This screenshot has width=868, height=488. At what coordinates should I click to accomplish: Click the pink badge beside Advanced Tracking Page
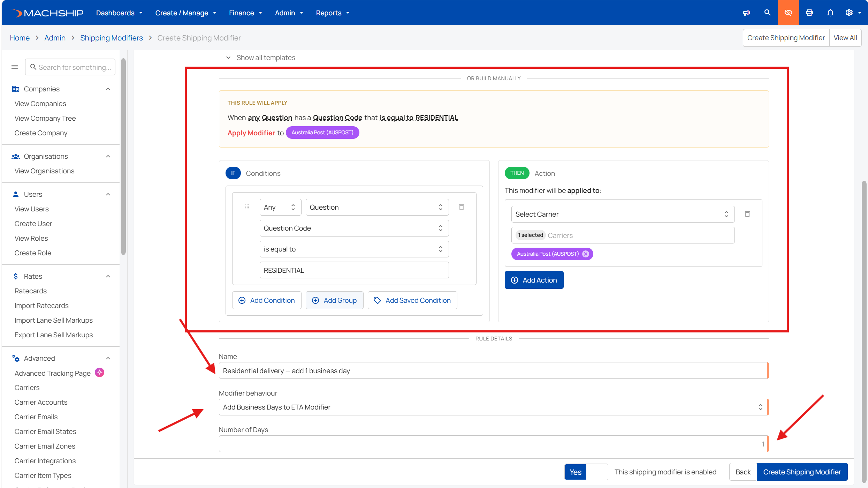coord(100,373)
